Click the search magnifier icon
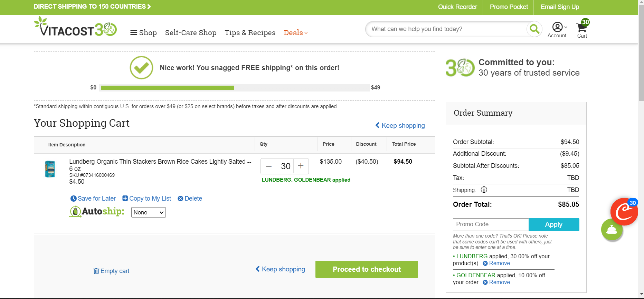This screenshot has width=644, height=299. (534, 29)
